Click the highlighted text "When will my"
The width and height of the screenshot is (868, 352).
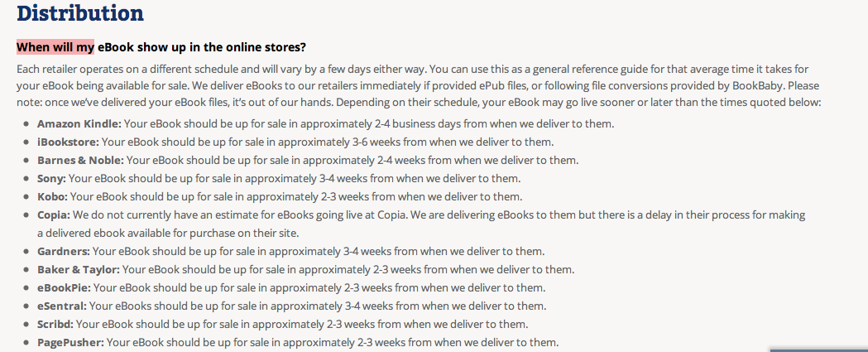pos(55,46)
